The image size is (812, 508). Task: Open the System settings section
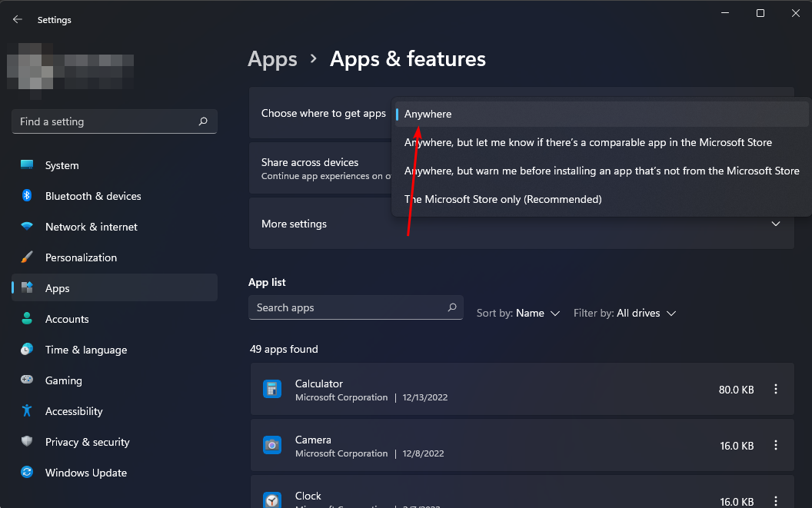click(62, 165)
